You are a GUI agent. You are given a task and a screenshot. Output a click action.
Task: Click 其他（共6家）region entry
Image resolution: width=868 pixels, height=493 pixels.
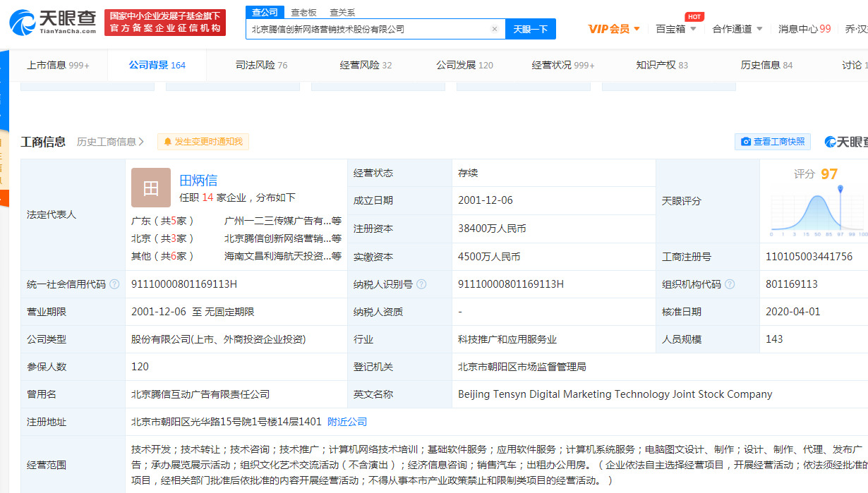tap(162, 256)
